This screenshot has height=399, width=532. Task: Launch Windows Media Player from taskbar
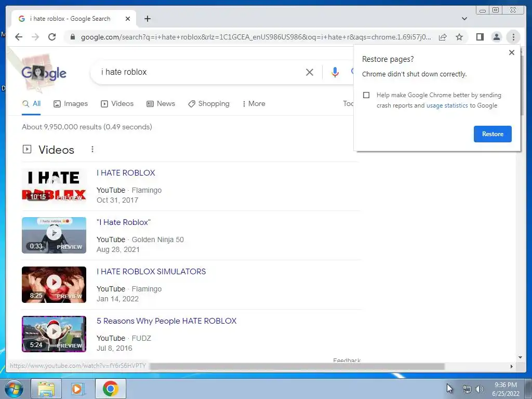(x=78, y=389)
